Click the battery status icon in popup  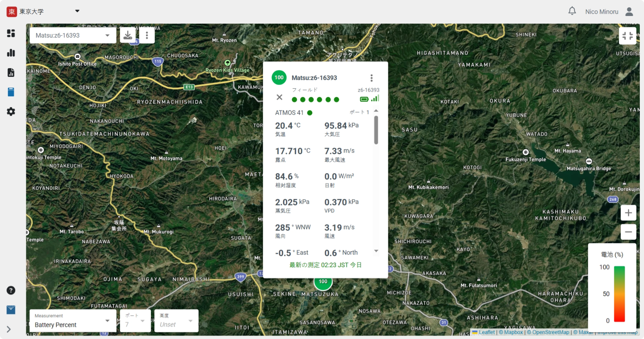point(364,99)
